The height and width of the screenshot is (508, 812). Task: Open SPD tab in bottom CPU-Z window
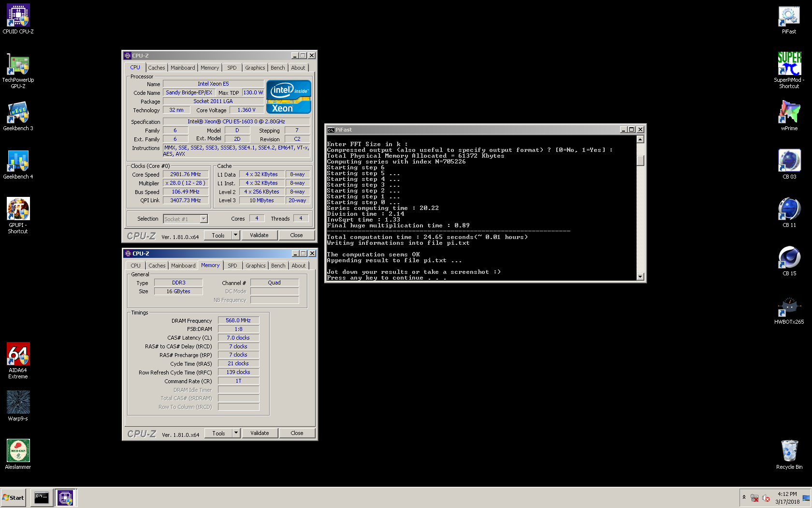tap(232, 266)
